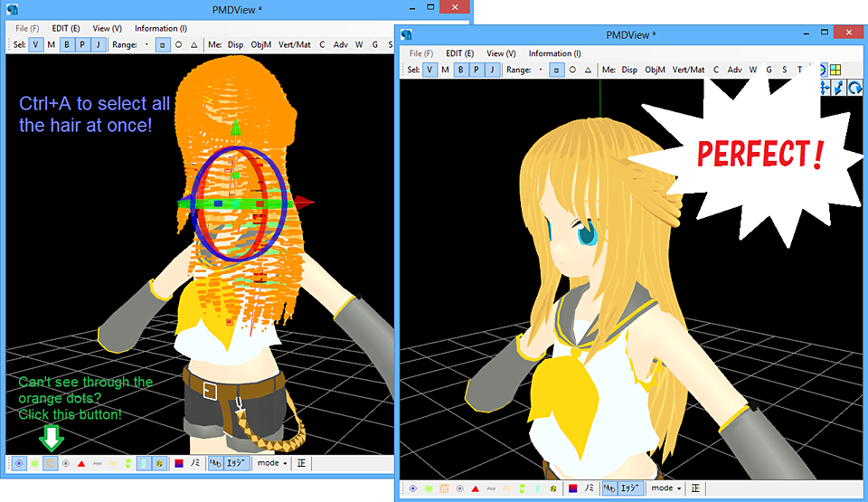Open EDIT (E) menu in left window
The image size is (868, 502).
pos(66,28)
